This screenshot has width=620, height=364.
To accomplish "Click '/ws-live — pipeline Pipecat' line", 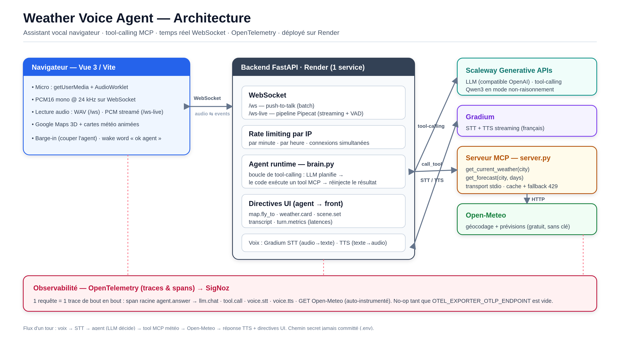I will coord(306,113).
